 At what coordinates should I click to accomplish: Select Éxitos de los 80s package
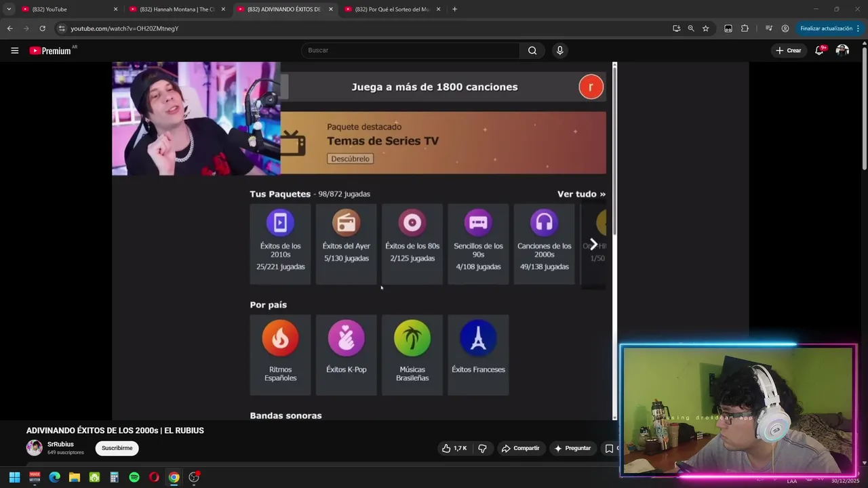(x=412, y=244)
